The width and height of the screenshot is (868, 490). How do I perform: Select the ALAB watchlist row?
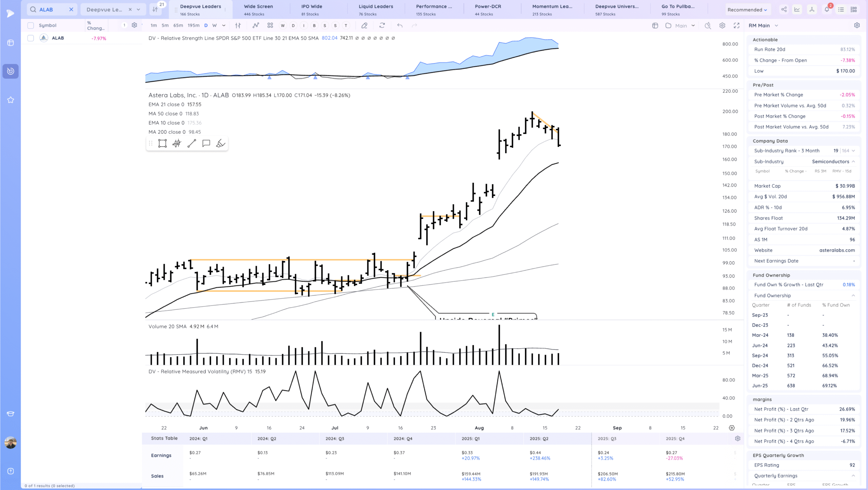click(x=81, y=38)
